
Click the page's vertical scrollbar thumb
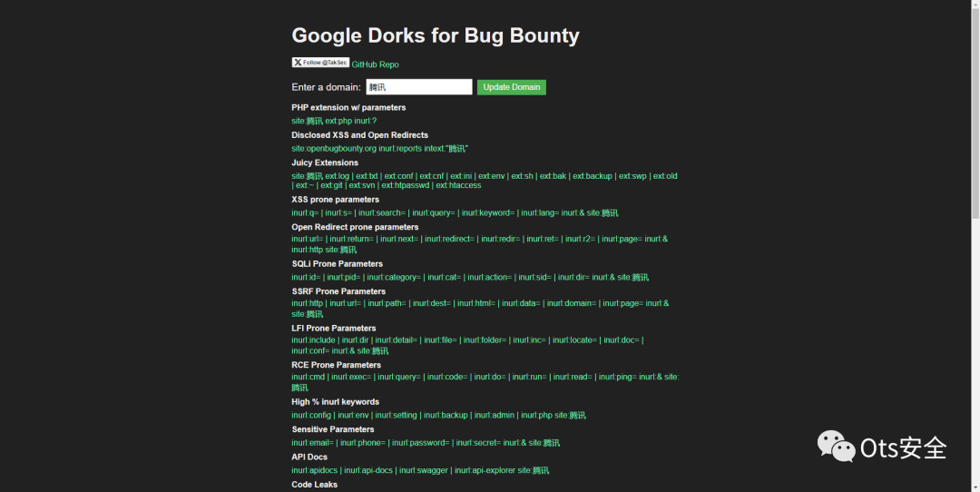(975, 113)
